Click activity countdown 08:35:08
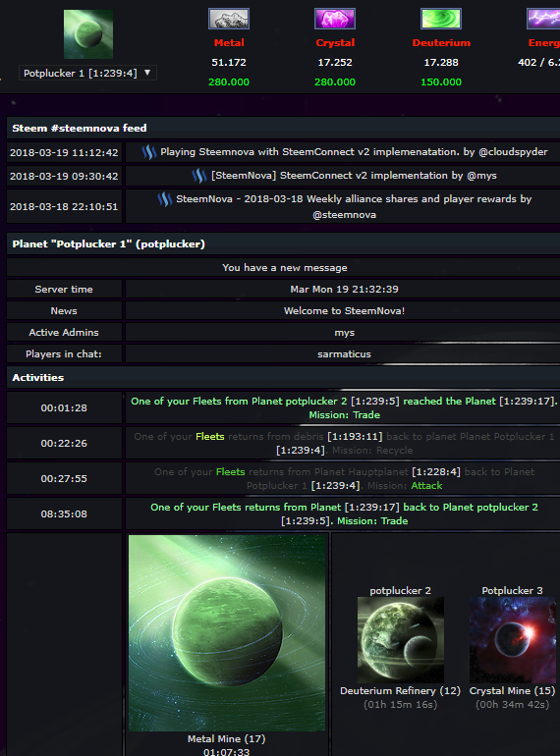 click(x=64, y=513)
